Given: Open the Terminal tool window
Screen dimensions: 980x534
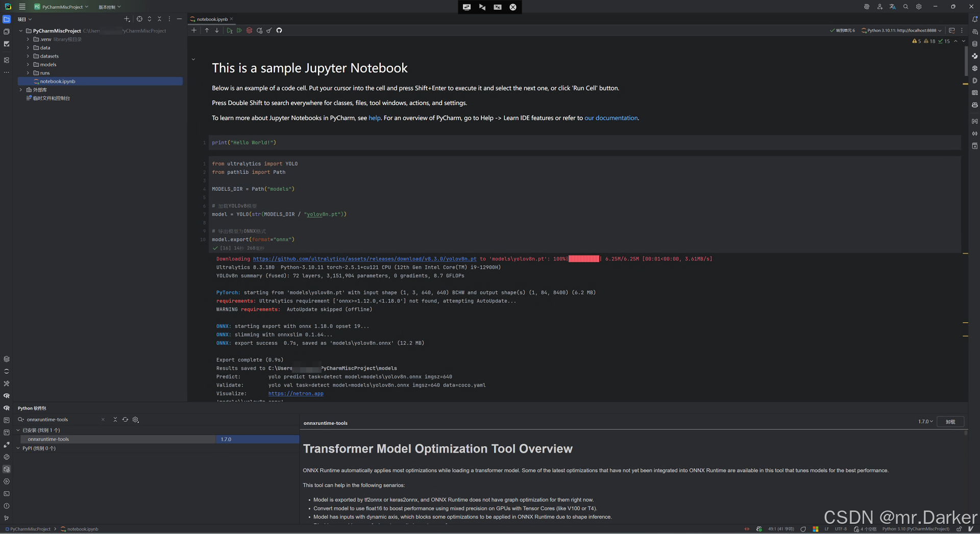Looking at the screenshot, I should (7, 494).
